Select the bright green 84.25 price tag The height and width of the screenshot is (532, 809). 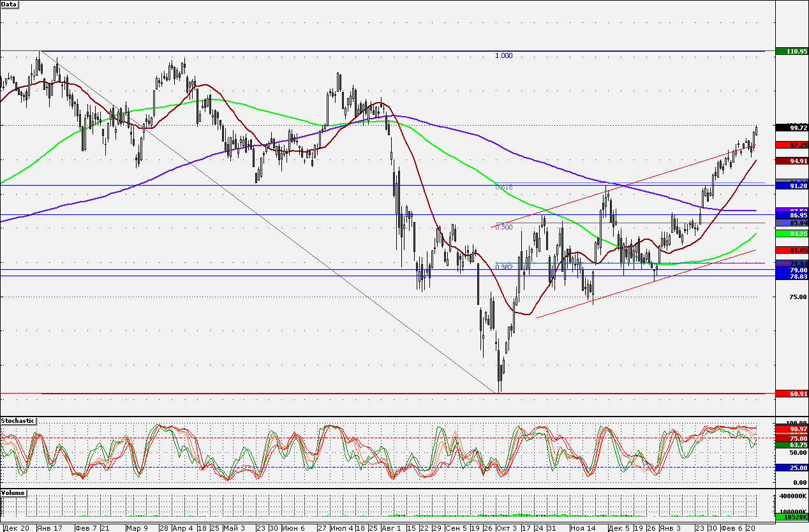(x=791, y=234)
